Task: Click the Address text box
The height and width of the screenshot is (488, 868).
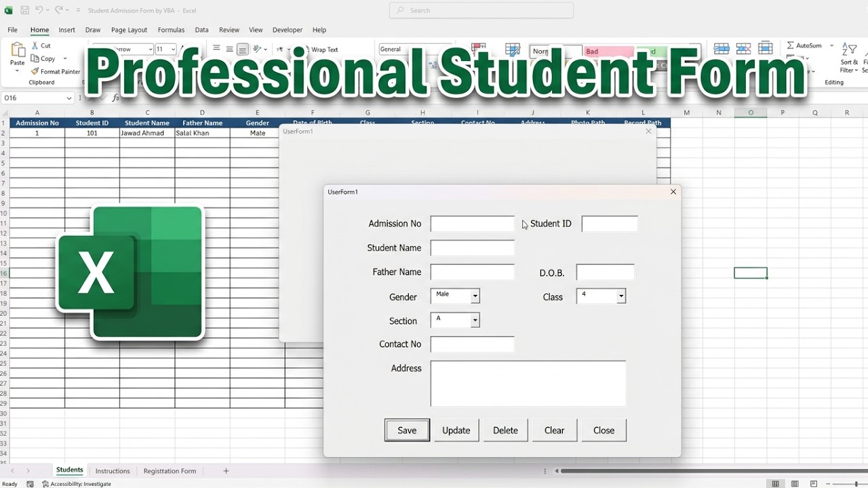Action: (x=528, y=383)
